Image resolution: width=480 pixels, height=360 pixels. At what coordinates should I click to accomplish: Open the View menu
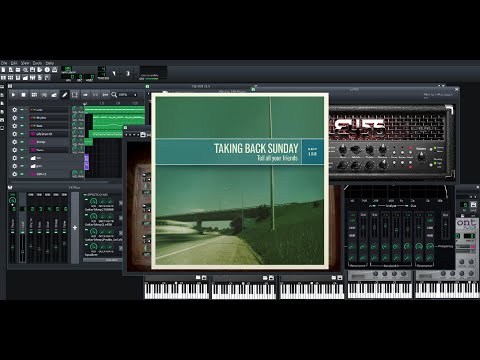(25, 63)
